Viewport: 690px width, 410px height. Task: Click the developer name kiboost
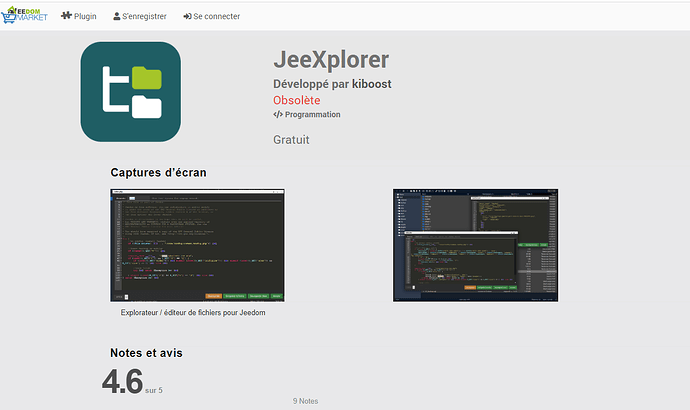tap(371, 84)
